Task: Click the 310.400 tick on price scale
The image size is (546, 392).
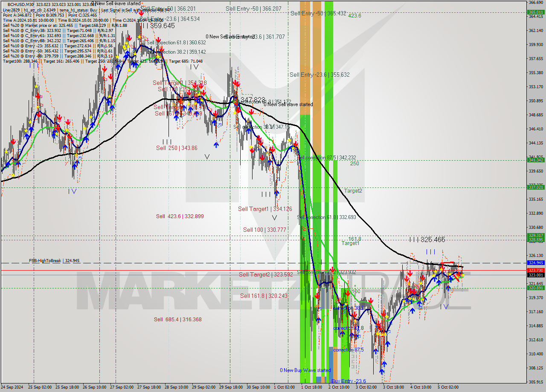Action: (536, 354)
